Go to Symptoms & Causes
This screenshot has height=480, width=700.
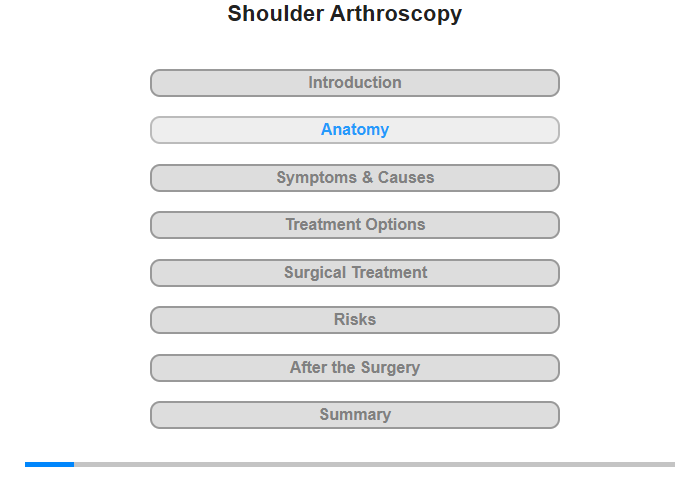point(354,178)
